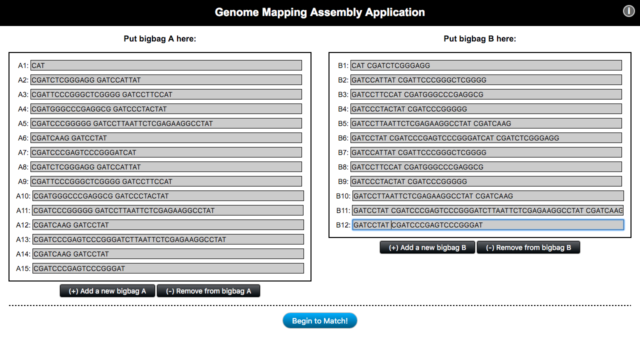
Task: Remove a field from bigbag A
Action: [208, 291]
